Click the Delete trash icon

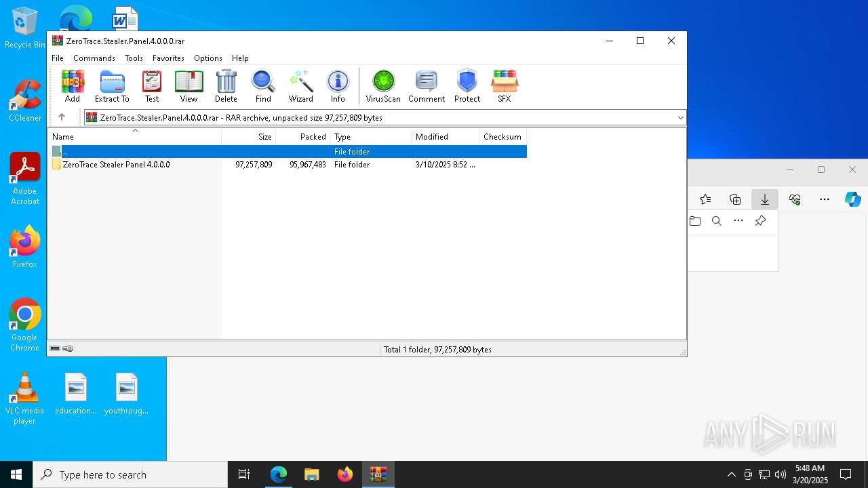click(226, 86)
